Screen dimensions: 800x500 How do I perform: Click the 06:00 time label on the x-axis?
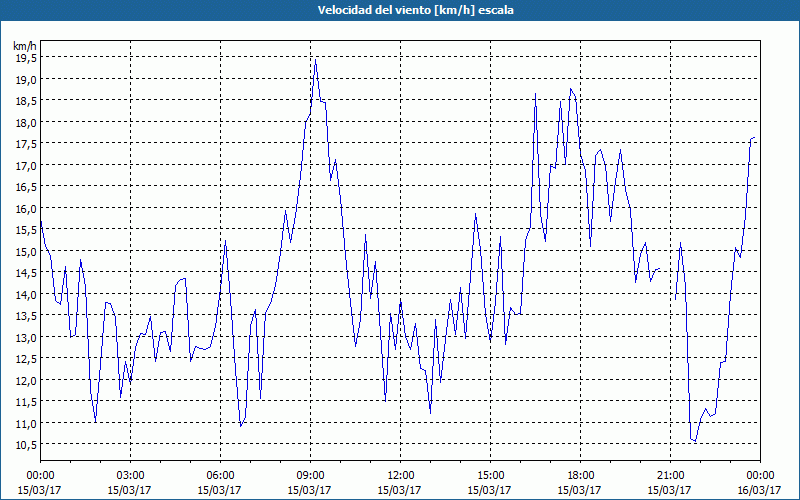pos(220,476)
